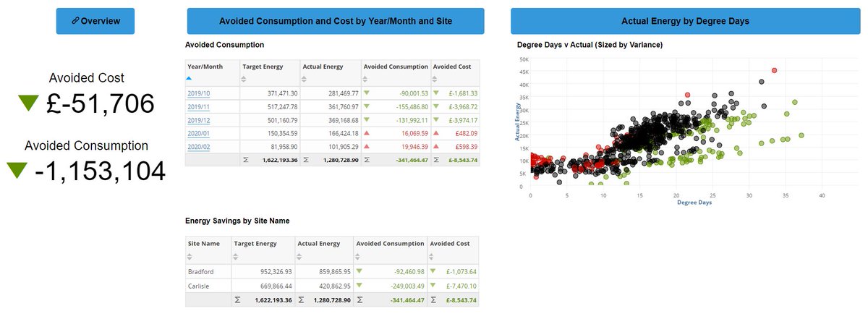Click the Degree Days x-axis label
The width and height of the screenshot is (868, 319).
point(694,203)
